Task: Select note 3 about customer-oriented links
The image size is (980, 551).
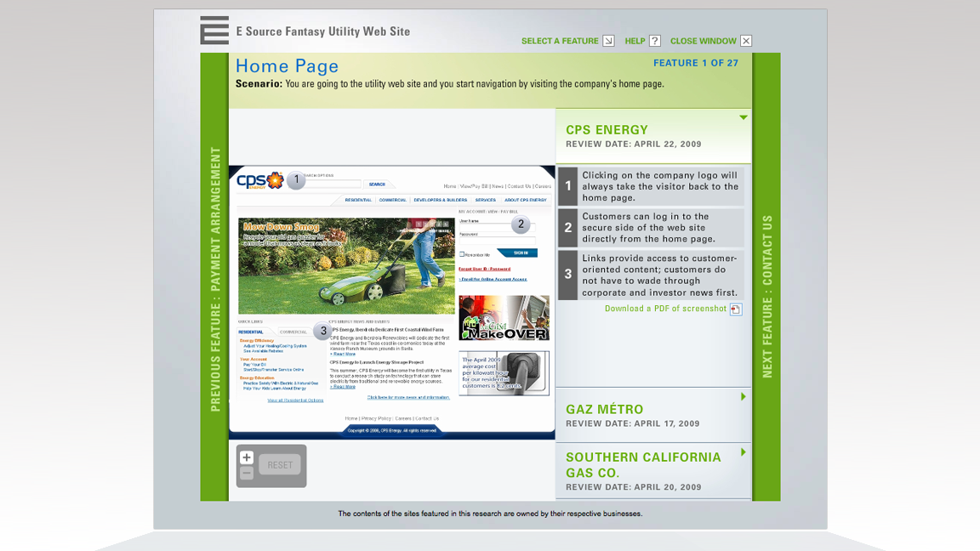Action: [x=651, y=275]
